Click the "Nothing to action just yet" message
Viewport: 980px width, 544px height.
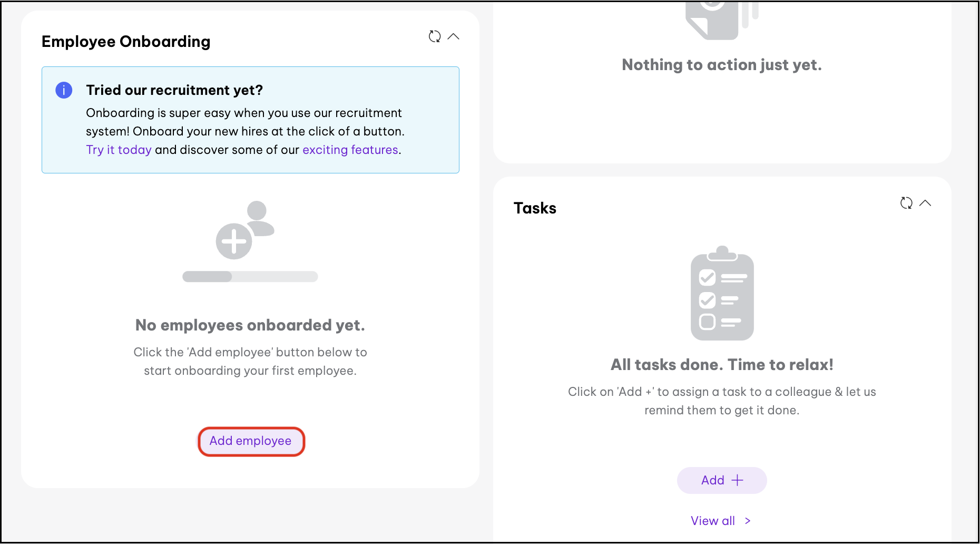coord(722,65)
